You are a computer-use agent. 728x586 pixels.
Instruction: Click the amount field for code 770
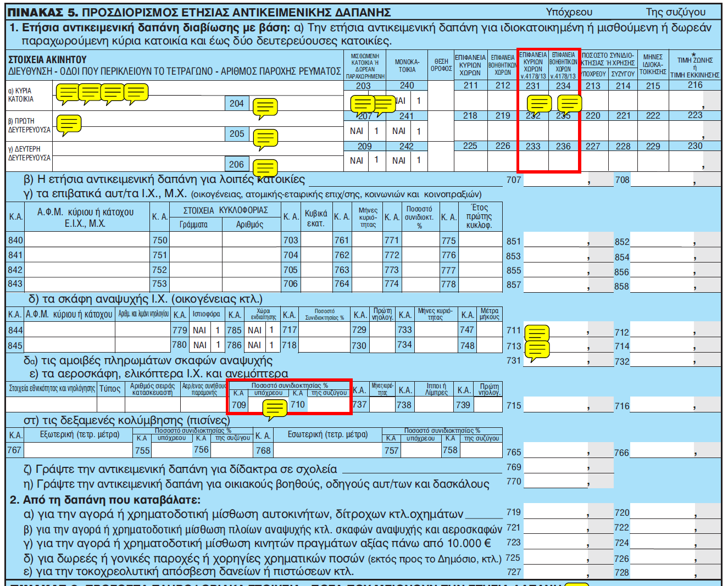(569, 482)
